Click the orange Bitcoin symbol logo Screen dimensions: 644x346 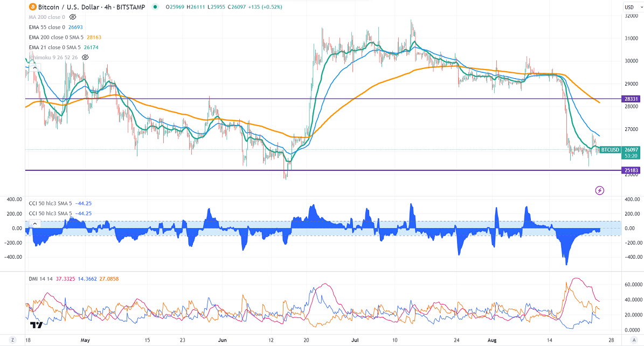click(32, 7)
